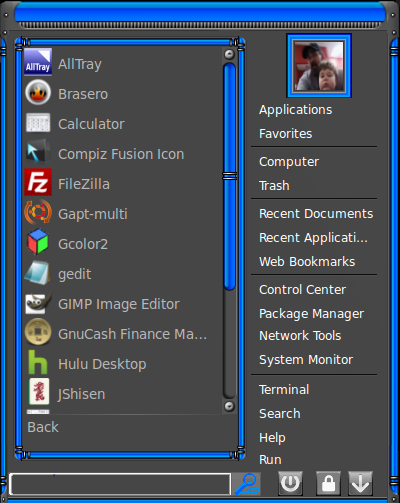The height and width of the screenshot is (503, 400).
Task: Open the Run dialog entry
Action: click(270, 460)
